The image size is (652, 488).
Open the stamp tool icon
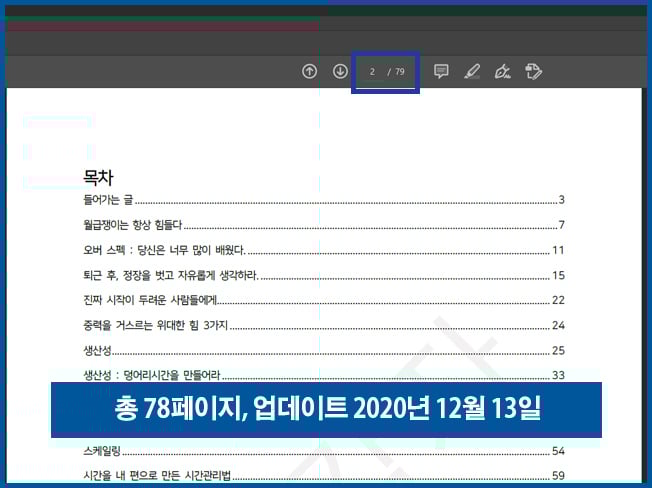[533, 71]
